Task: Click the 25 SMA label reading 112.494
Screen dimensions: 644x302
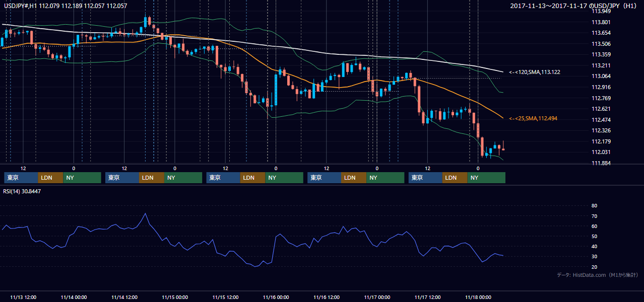Action: tap(533, 119)
